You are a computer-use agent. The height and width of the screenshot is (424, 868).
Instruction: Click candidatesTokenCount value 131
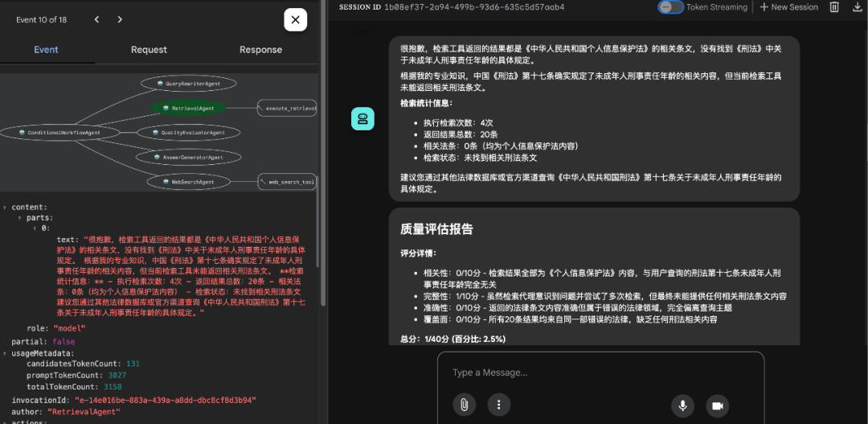(x=133, y=364)
